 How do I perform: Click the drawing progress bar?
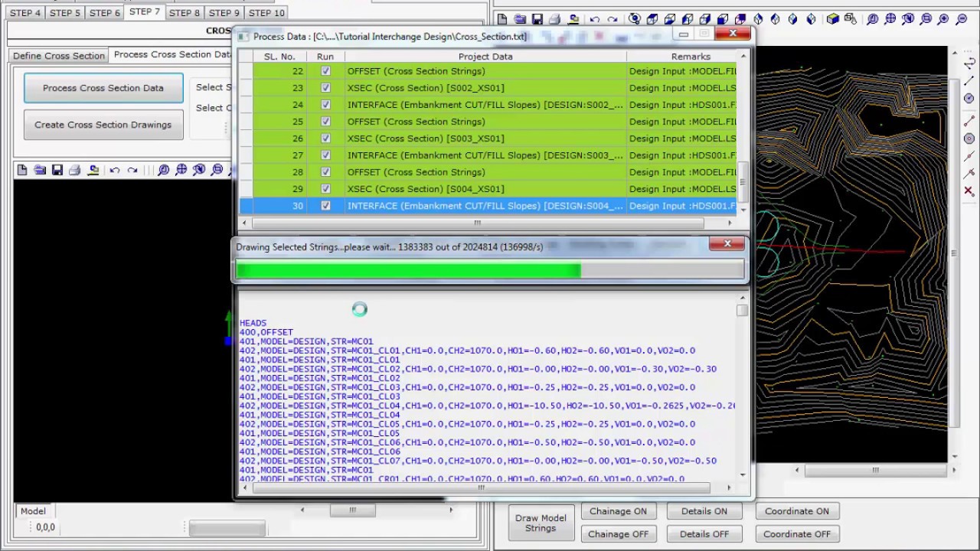point(490,270)
